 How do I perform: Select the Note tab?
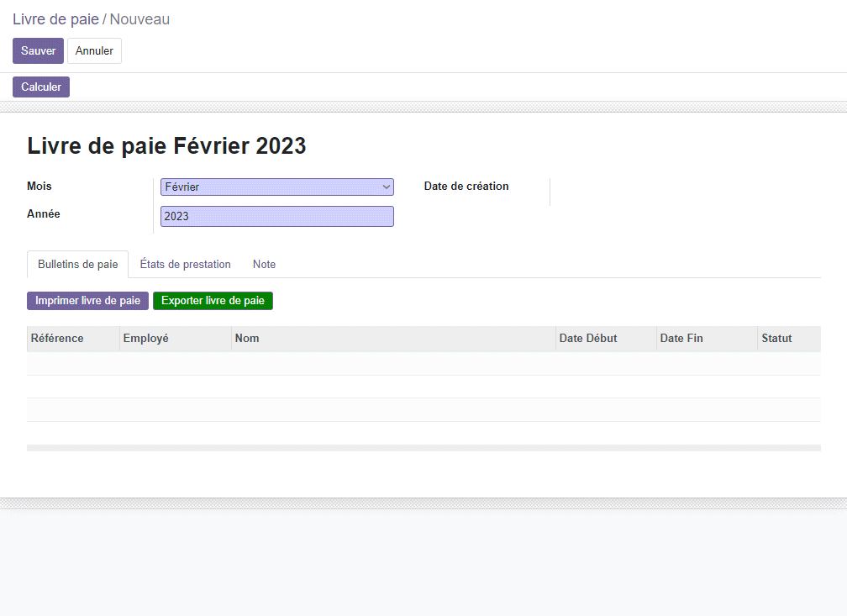point(264,264)
